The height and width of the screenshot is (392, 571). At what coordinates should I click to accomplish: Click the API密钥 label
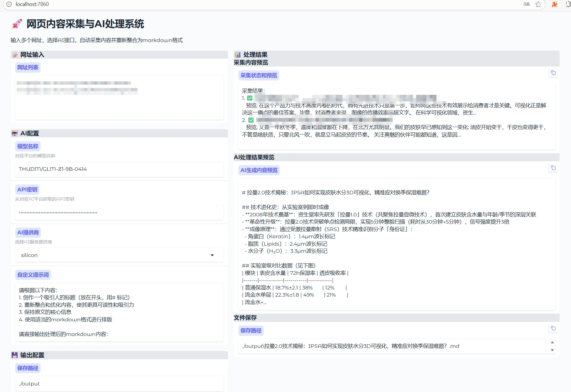pos(27,190)
